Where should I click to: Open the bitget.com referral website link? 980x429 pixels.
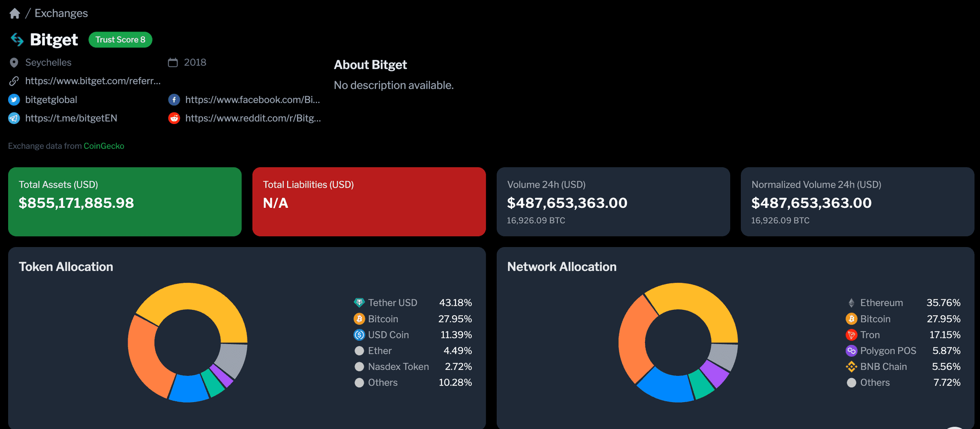pyautogui.click(x=93, y=81)
